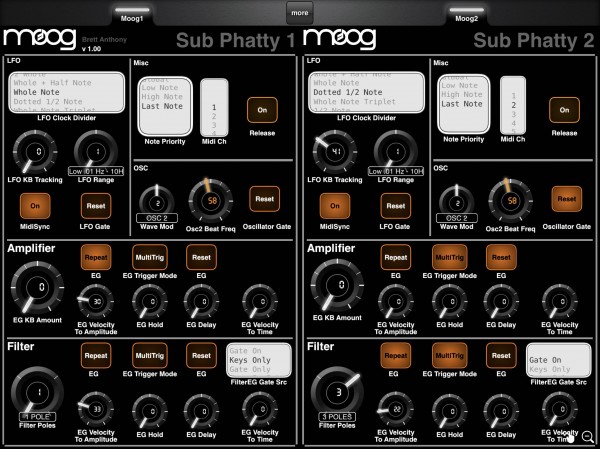This screenshot has width=600, height=449.
Task: Click Filter Poles knob in Sub Phatty 2
Action: [x=338, y=393]
